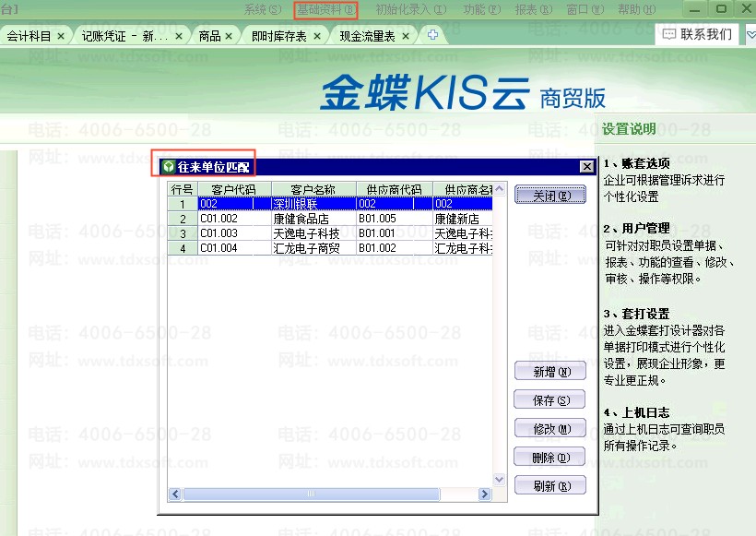
Task: Open the 报表 menu
Action: 533,10
